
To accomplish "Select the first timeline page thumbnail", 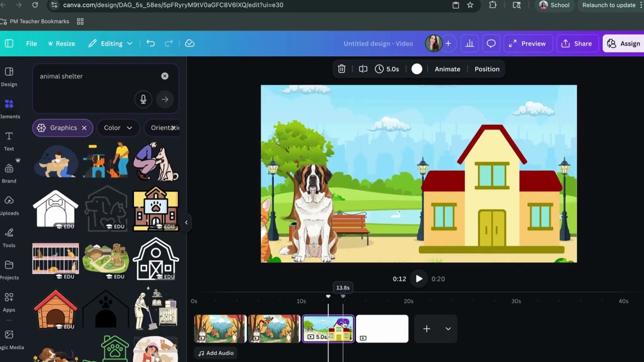I will (x=220, y=328).
